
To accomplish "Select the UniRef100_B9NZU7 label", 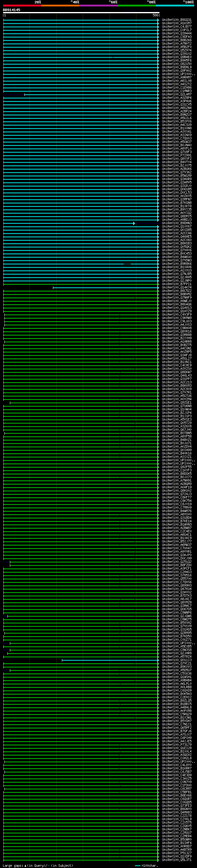I will [x=177, y=115].
